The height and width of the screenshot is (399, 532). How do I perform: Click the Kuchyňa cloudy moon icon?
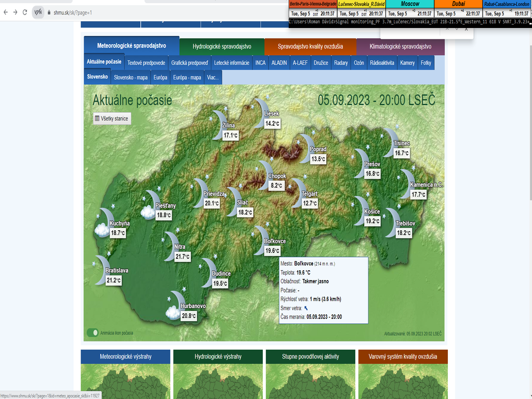(104, 221)
